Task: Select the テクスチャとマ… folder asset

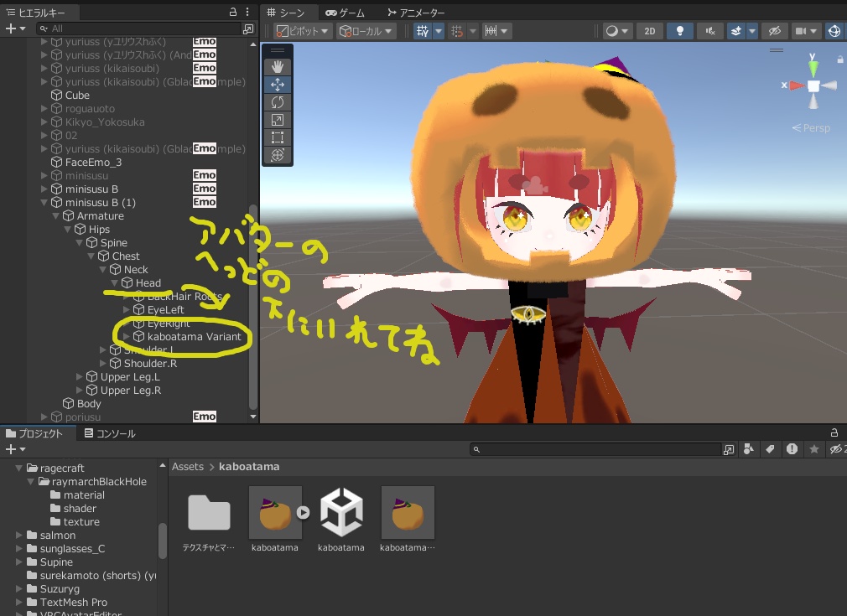Action: (x=209, y=512)
